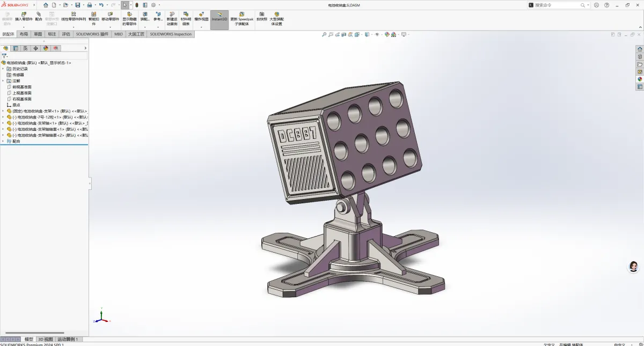This screenshot has width=644, height=346.
Task: Switch to the 布局 layout ribbon tab
Action: [24, 34]
